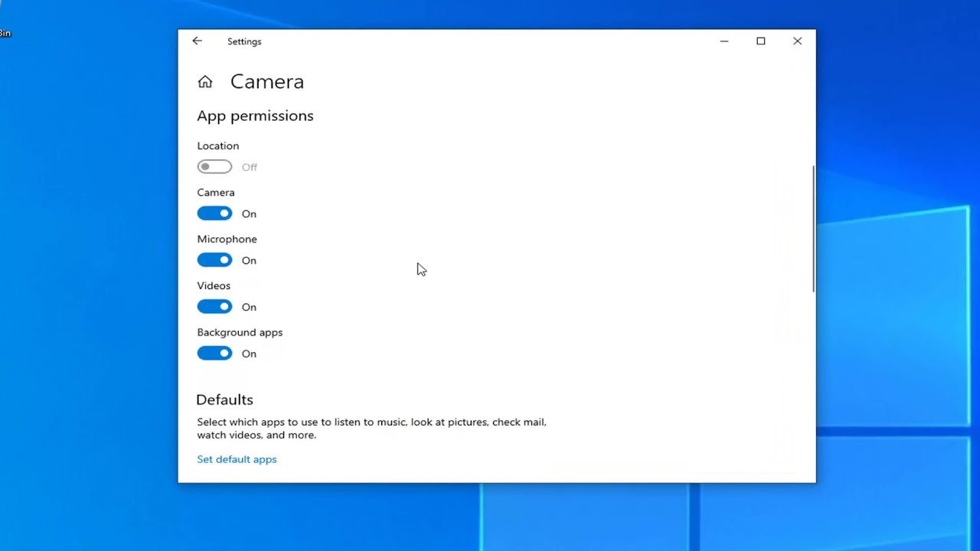This screenshot has width=980, height=551.
Task: Click the App permissions heading
Action: tap(255, 116)
